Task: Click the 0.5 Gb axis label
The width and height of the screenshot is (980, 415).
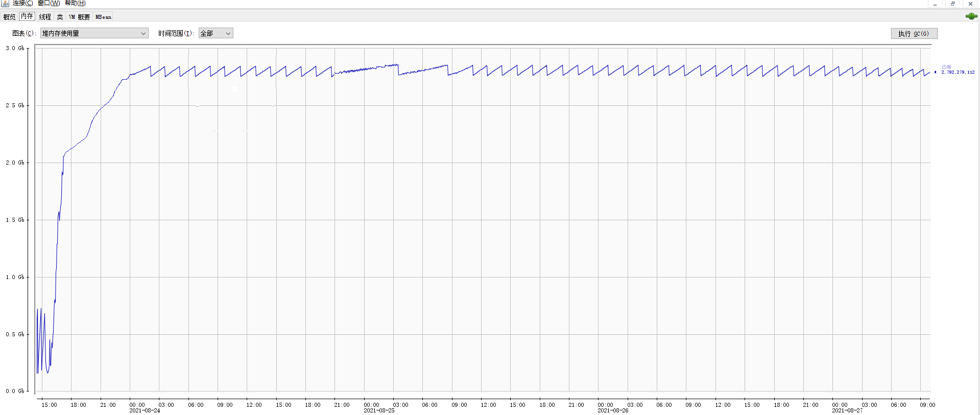Action: click(15, 334)
